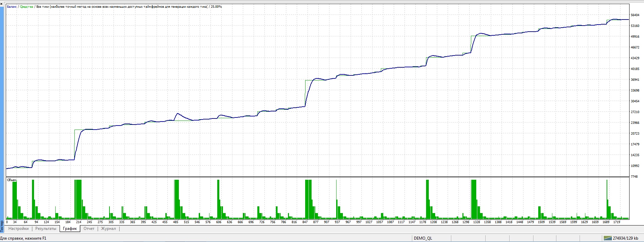
Task: Click the 7748 value on the price axis
Action: (634, 177)
